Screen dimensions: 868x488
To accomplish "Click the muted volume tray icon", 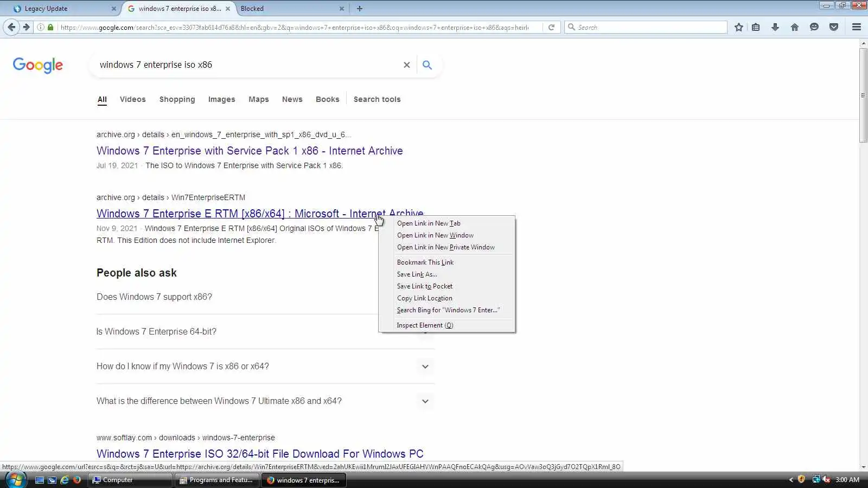I will pos(826,479).
